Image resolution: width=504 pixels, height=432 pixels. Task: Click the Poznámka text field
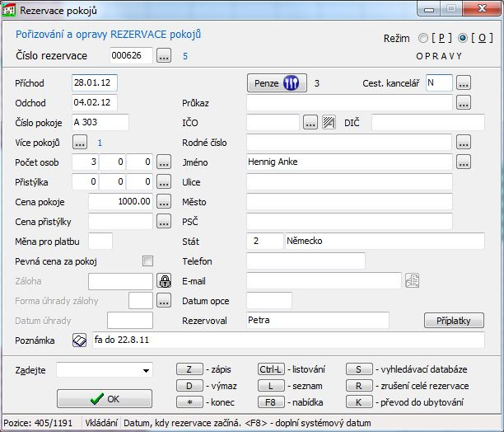[288, 340]
